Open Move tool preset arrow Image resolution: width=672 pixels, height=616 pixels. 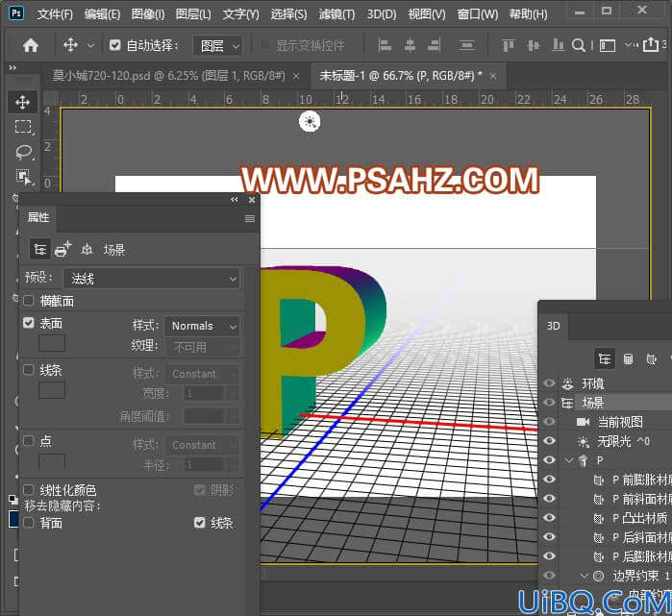(90, 45)
